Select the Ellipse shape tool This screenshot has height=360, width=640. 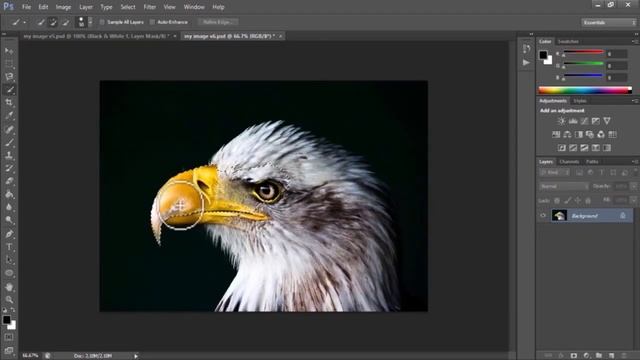(x=9, y=273)
